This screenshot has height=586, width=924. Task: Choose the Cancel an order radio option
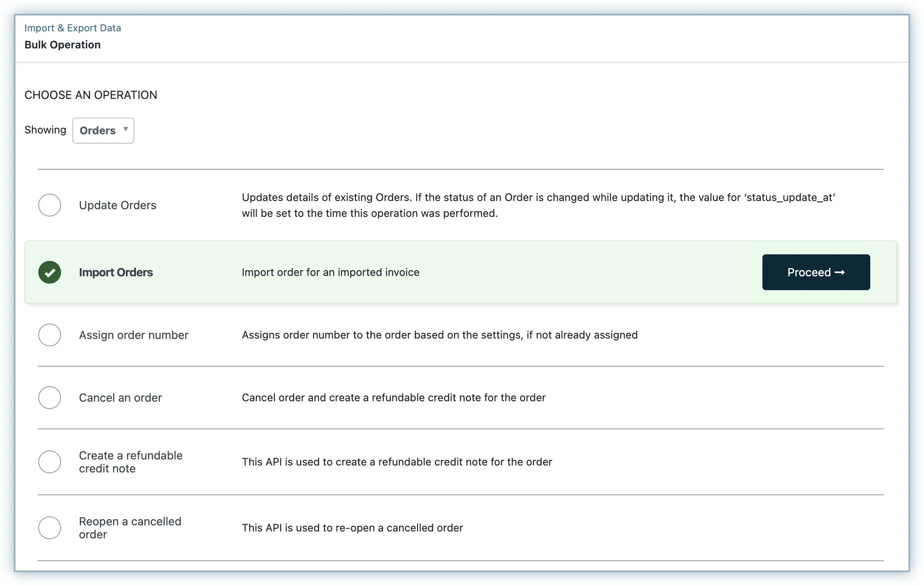click(50, 398)
